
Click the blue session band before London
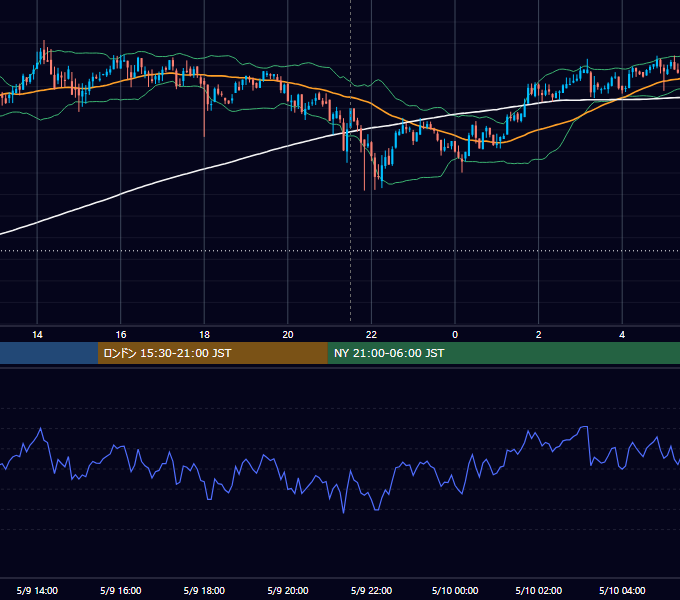pos(49,353)
